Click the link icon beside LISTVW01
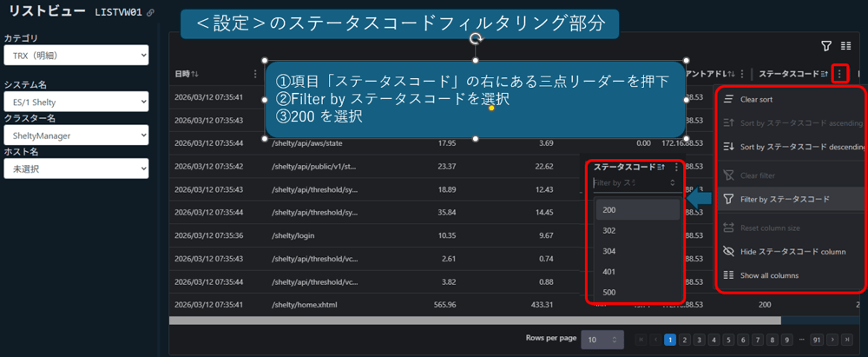The height and width of the screenshot is (357, 868). pos(150,13)
